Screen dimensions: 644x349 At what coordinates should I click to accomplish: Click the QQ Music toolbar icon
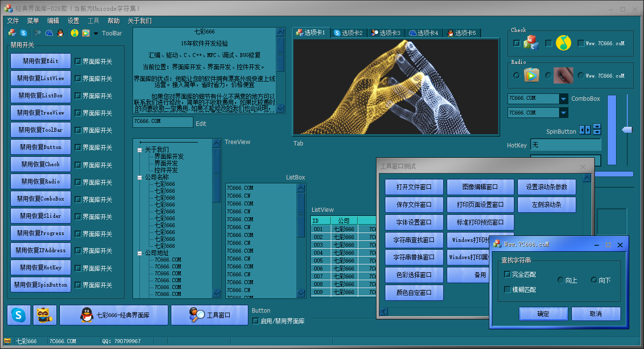click(x=75, y=33)
